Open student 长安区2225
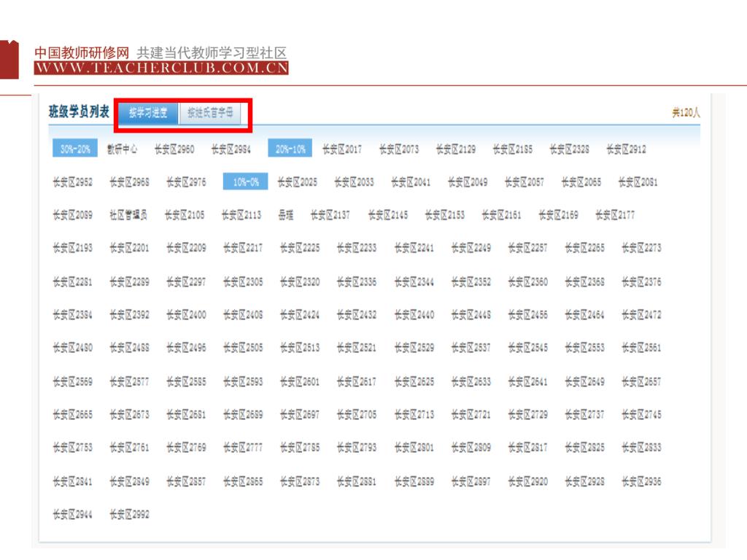 click(x=300, y=248)
